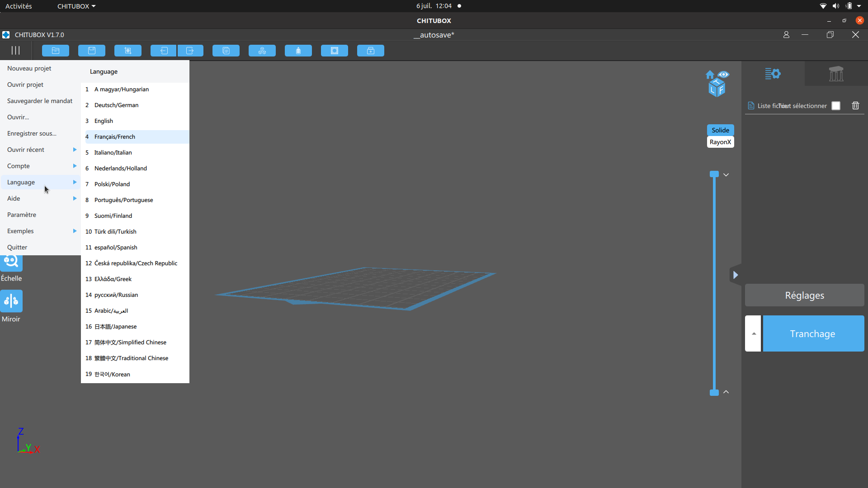The height and width of the screenshot is (488, 868).
Task: Click the top handle of layer slider
Action: pos(714,174)
